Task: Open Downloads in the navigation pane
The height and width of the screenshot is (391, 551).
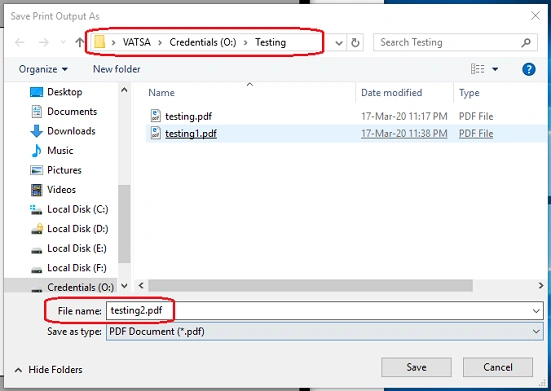Action: 63,131
